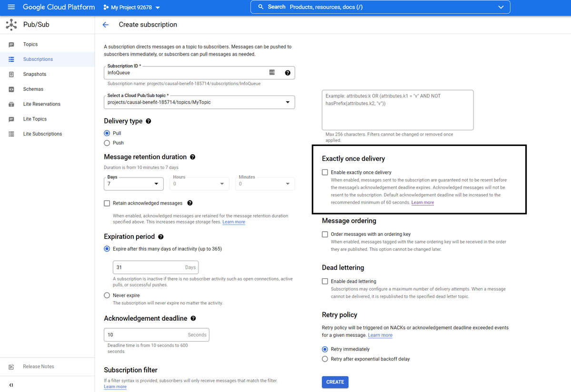Open help tooltip for Acknowledgement deadline

tap(193, 319)
